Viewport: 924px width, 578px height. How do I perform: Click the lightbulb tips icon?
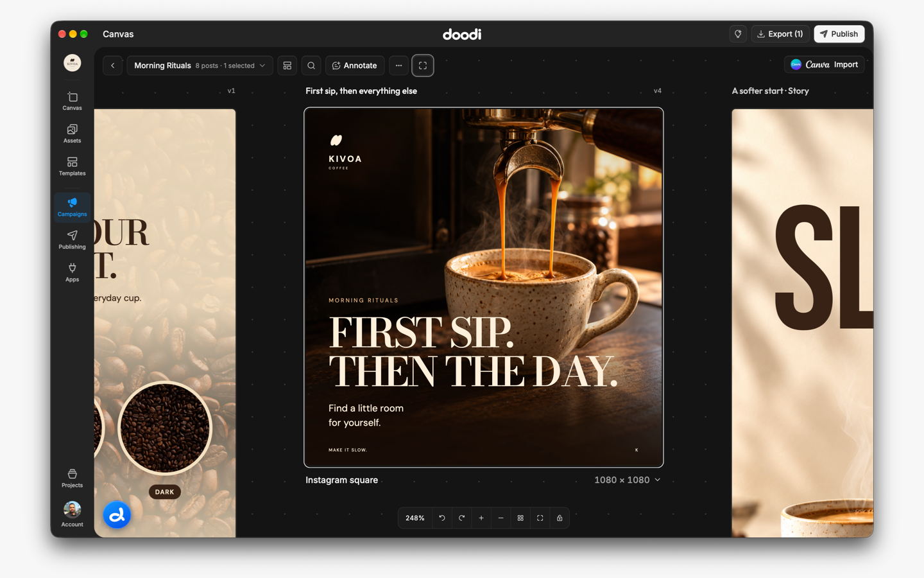point(738,34)
